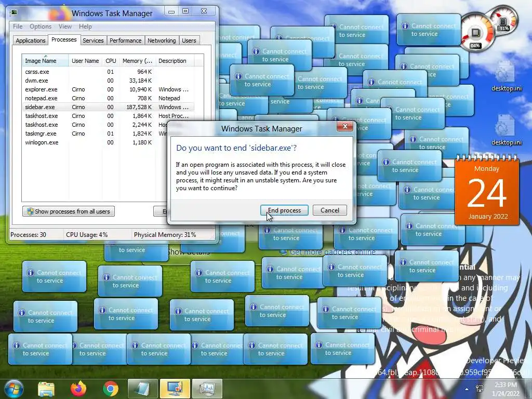
Task: Open the File menu in Task Manager
Action: 18,26
